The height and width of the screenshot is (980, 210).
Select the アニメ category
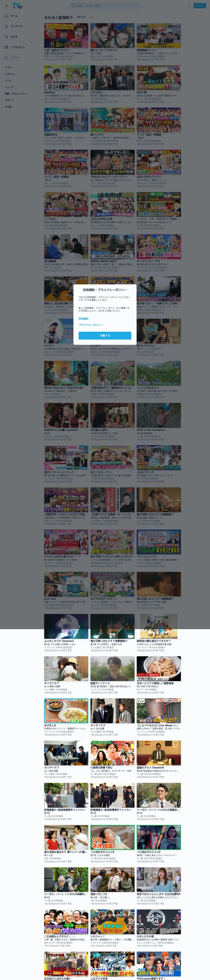(x=8, y=81)
